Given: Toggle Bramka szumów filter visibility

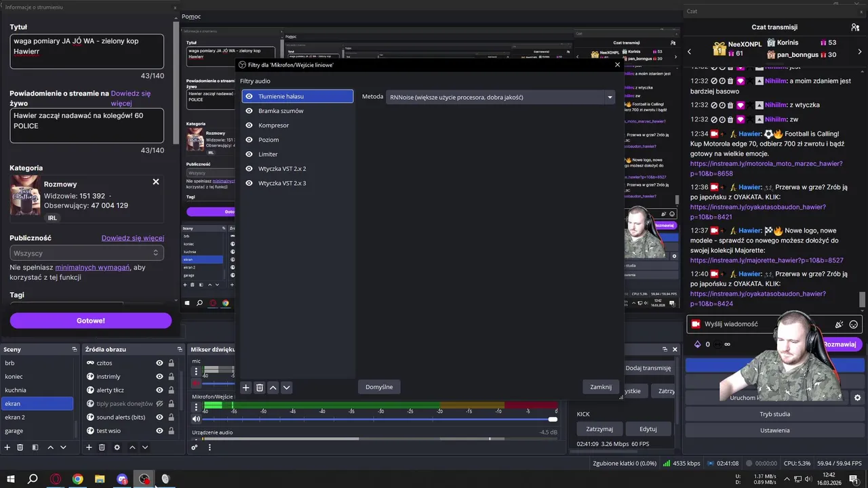Looking at the screenshot, I should [x=249, y=111].
